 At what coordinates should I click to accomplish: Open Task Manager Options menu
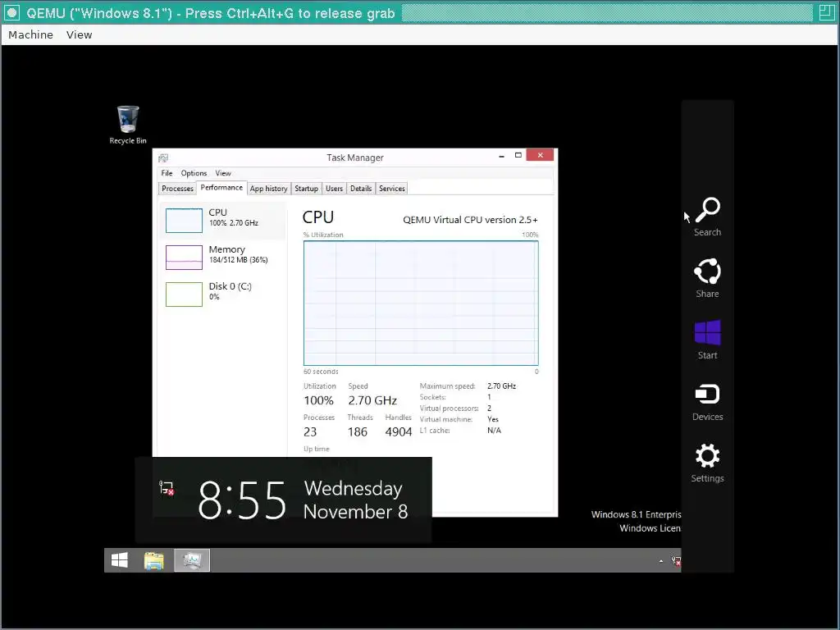(x=194, y=173)
